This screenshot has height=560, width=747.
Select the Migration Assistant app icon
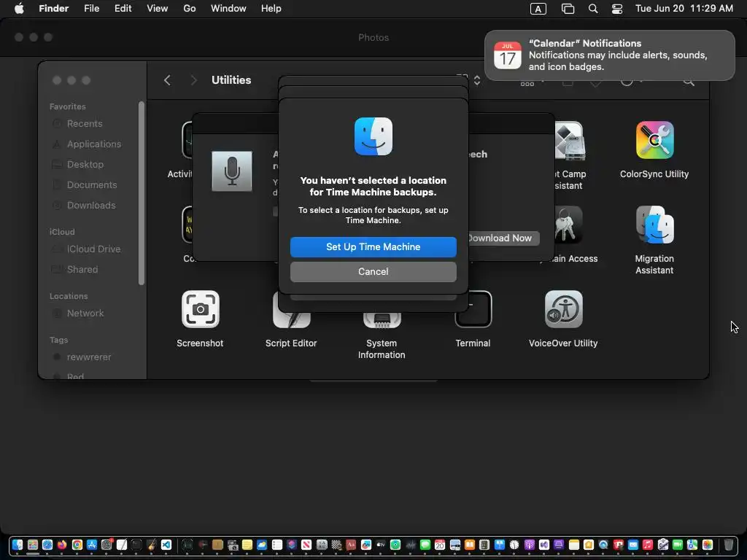click(654, 225)
